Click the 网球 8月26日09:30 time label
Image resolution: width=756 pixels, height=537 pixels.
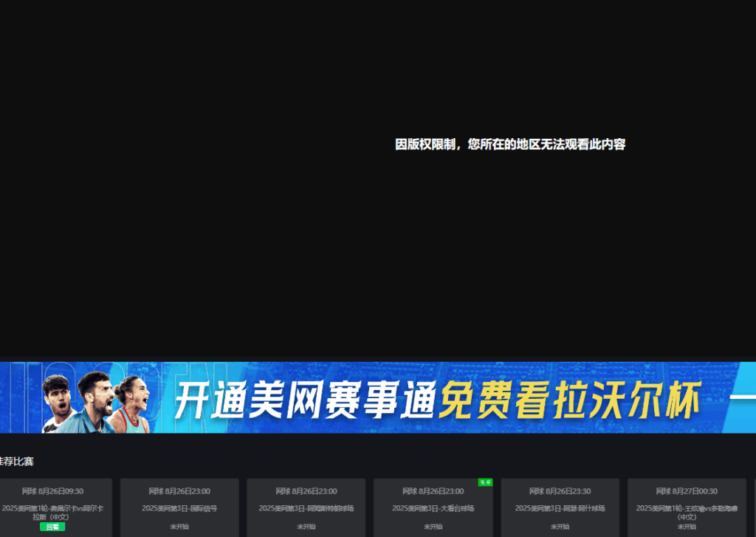[52, 491]
